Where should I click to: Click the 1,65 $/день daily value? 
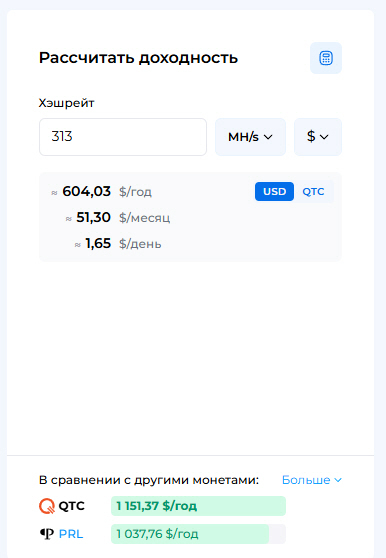click(x=123, y=244)
